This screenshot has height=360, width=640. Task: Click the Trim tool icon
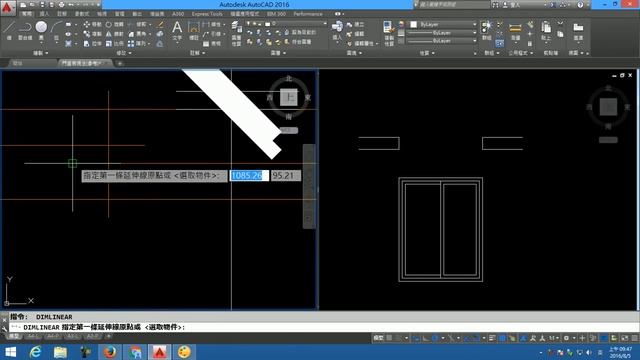[x=131, y=24]
